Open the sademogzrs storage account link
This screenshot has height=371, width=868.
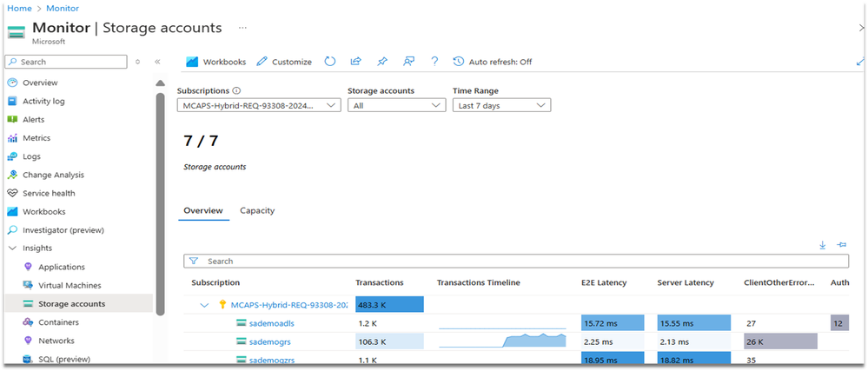[271, 361]
